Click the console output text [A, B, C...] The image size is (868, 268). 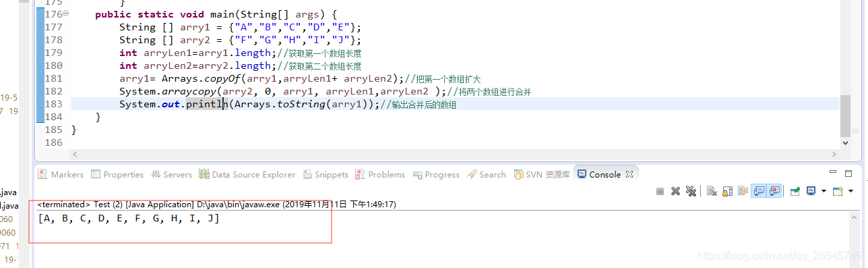tap(129, 219)
